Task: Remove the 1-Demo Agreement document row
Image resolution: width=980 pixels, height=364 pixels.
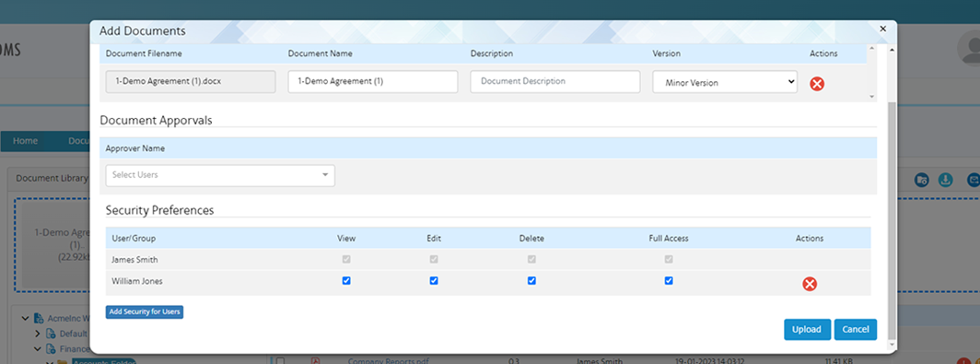Action: point(817,83)
